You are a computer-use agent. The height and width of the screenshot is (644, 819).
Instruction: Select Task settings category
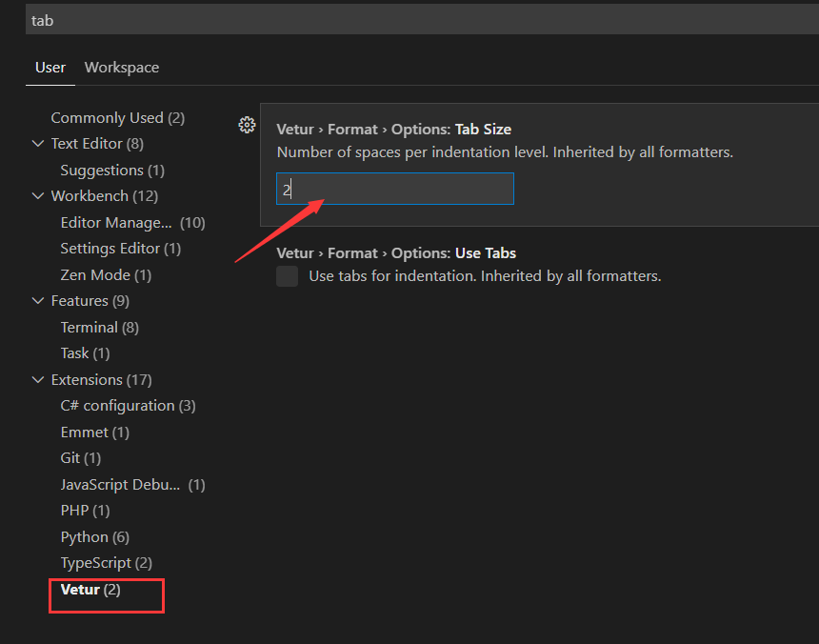coord(83,352)
